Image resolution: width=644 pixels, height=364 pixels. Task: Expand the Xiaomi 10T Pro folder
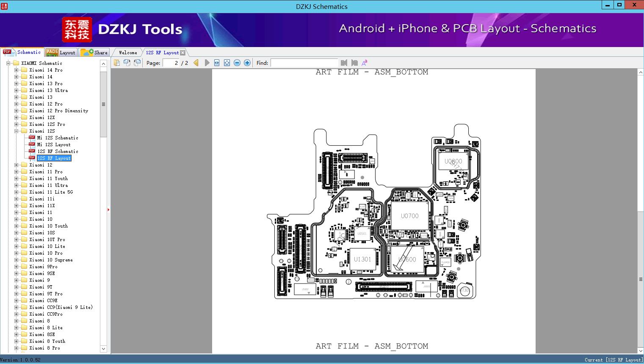click(x=16, y=239)
